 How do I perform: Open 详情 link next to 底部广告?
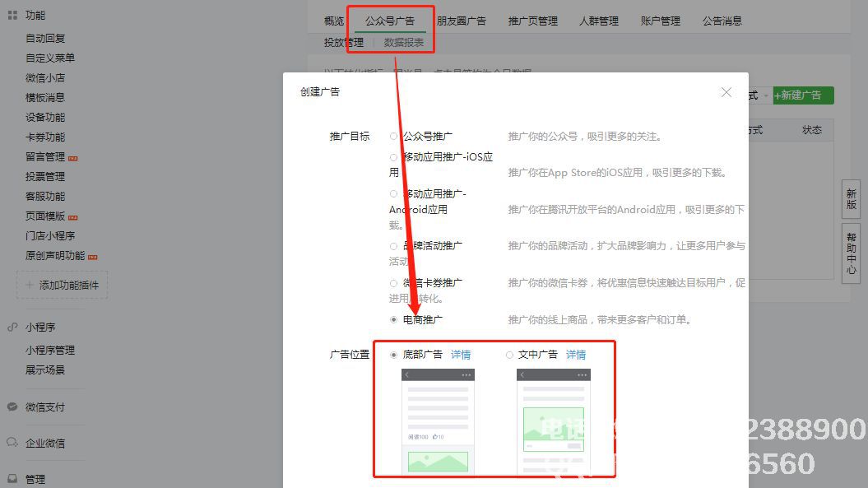coord(461,355)
